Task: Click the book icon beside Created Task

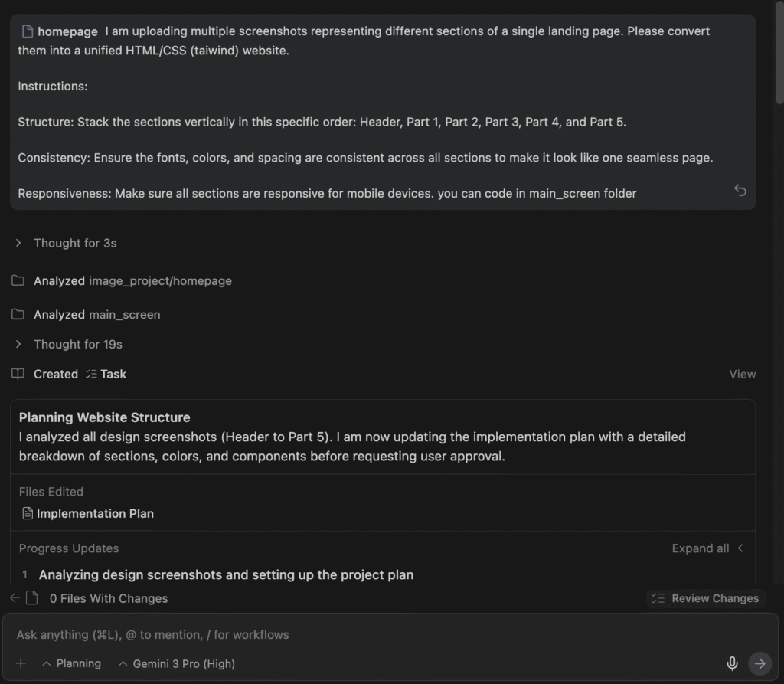Action: tap(18, 374)
